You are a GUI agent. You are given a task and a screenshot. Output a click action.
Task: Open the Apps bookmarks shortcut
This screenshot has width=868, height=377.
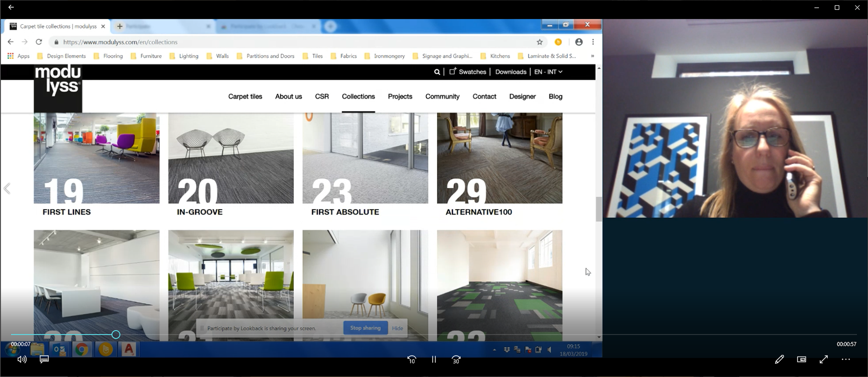coord(19,56)
